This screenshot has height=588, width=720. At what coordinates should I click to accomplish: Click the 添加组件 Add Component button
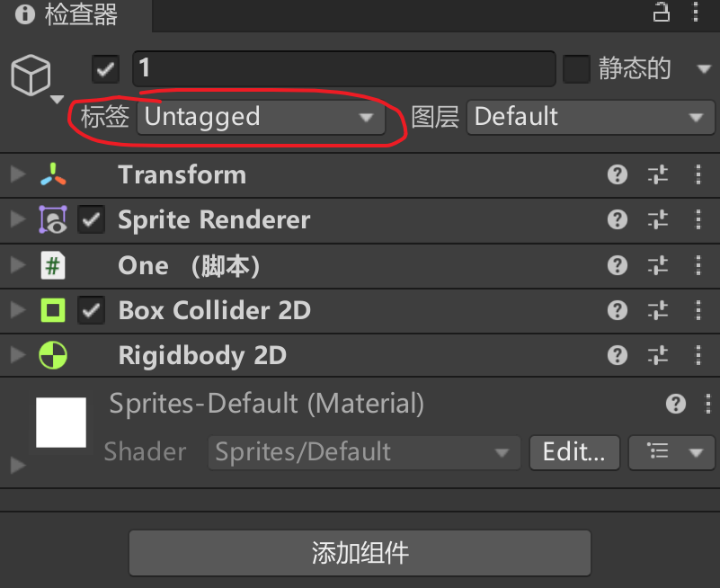point(360,553)
